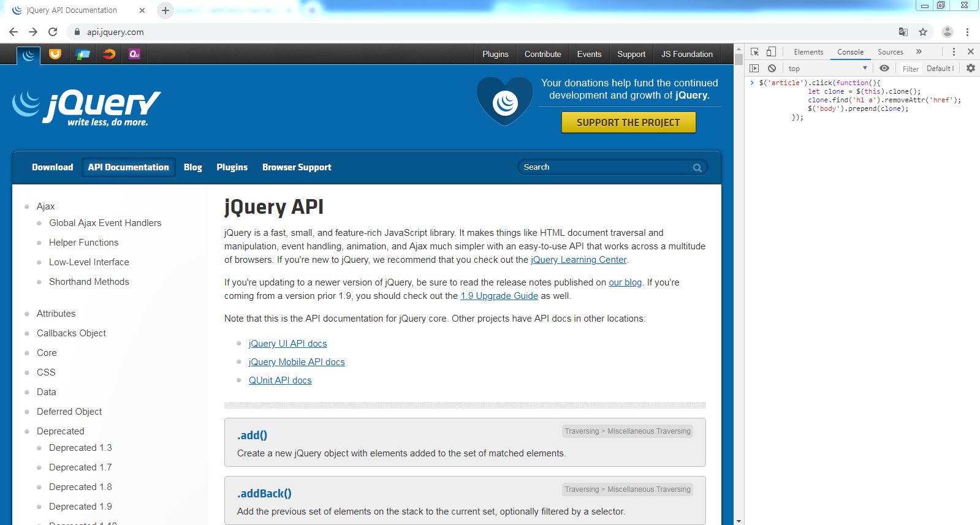
Task: Open DevTools customize three-dot menu
Action: click(954, 52)
